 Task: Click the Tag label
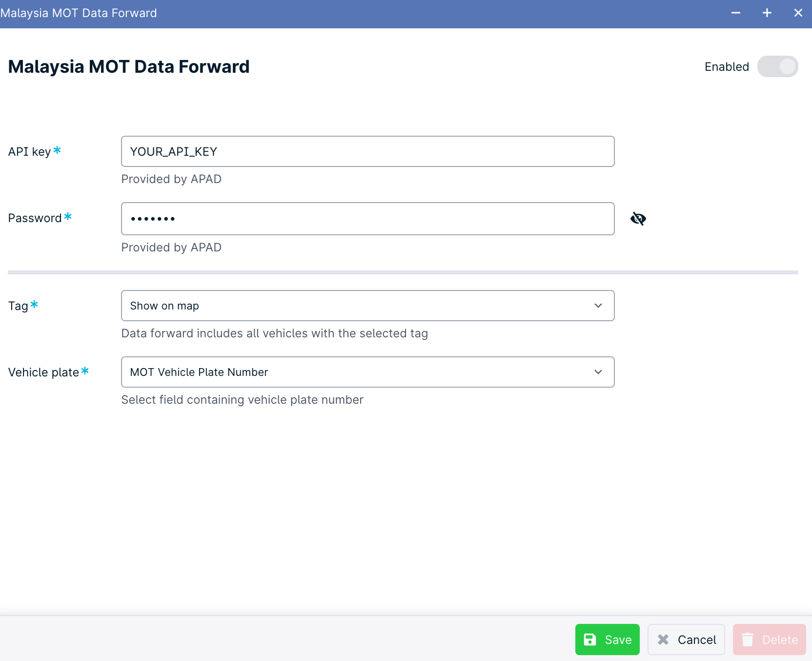coord(18,306)
